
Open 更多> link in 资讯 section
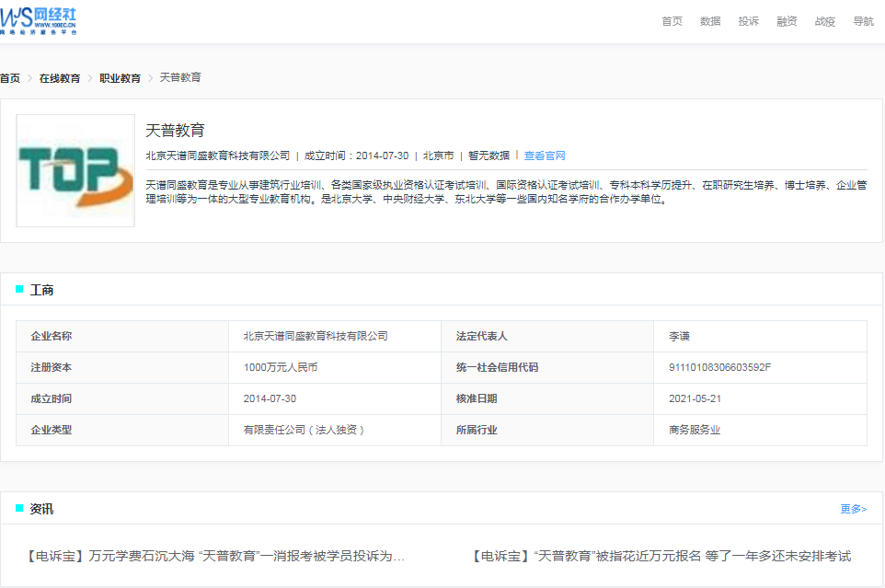[854, 509]
